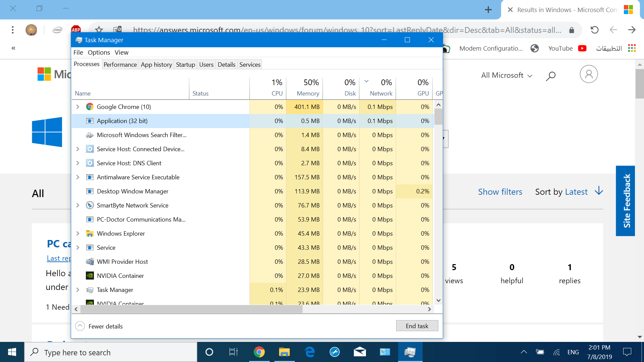Open the All Microsoft dropdown

[506, 75]
